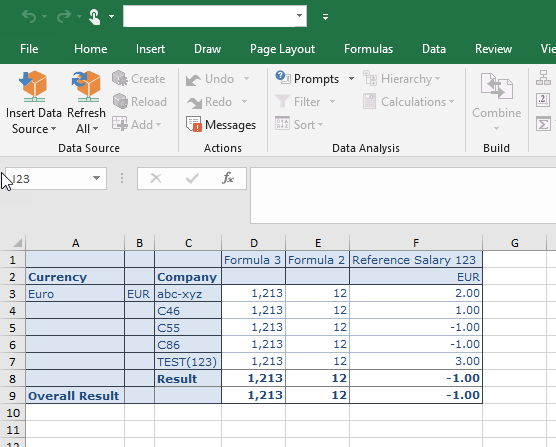Screen dimensions: 556x447
Task: Click the Refresh All cube icon
Action: coord(86,86)
